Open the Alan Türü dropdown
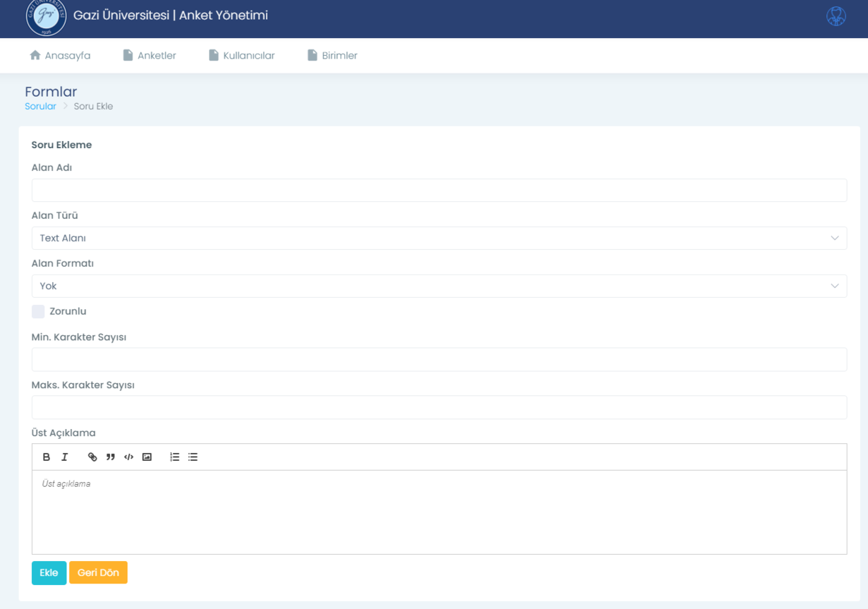 [439, 239]
